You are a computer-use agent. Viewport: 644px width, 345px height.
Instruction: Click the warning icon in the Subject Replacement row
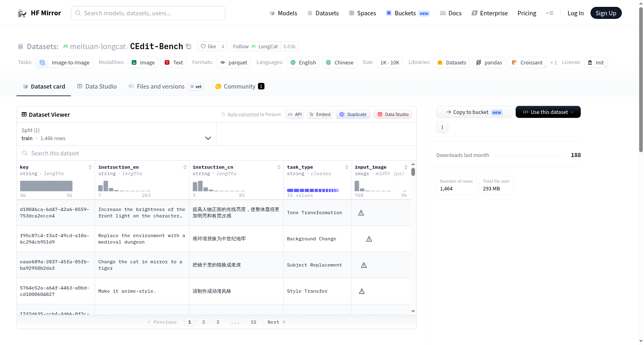coord(364,265)
